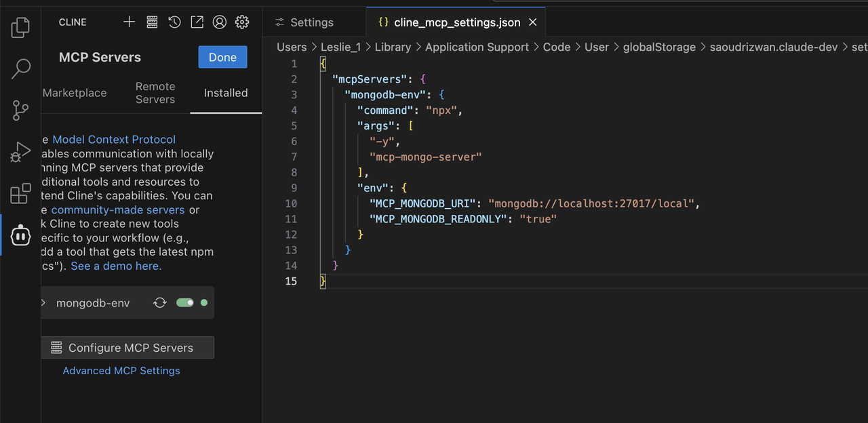This screenshot has height=423, width=868.
Task: Click the Code breadcrumb segment
Action: tap(557, 47)
